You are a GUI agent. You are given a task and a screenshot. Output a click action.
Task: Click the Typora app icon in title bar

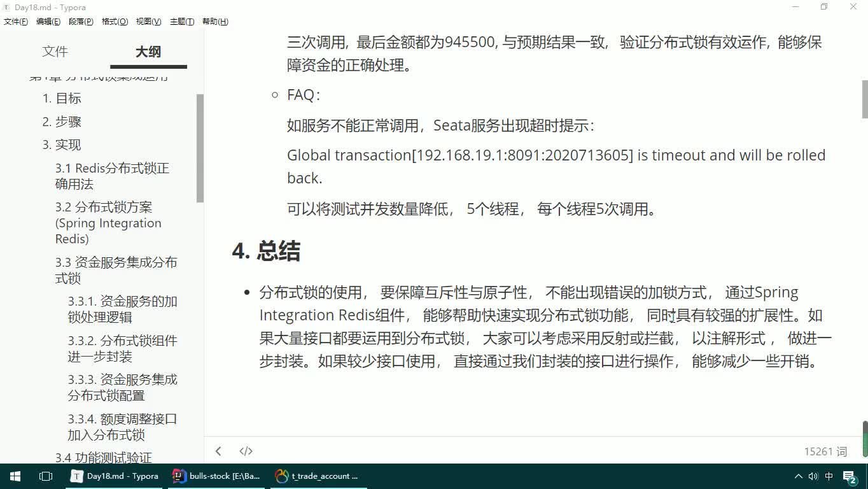tap(7, 7)
